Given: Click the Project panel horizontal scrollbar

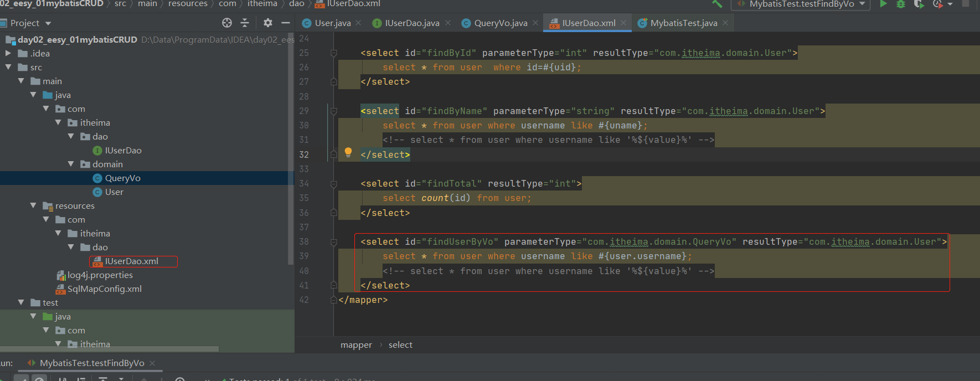Looking at the screenshot, I should point(109,349).
